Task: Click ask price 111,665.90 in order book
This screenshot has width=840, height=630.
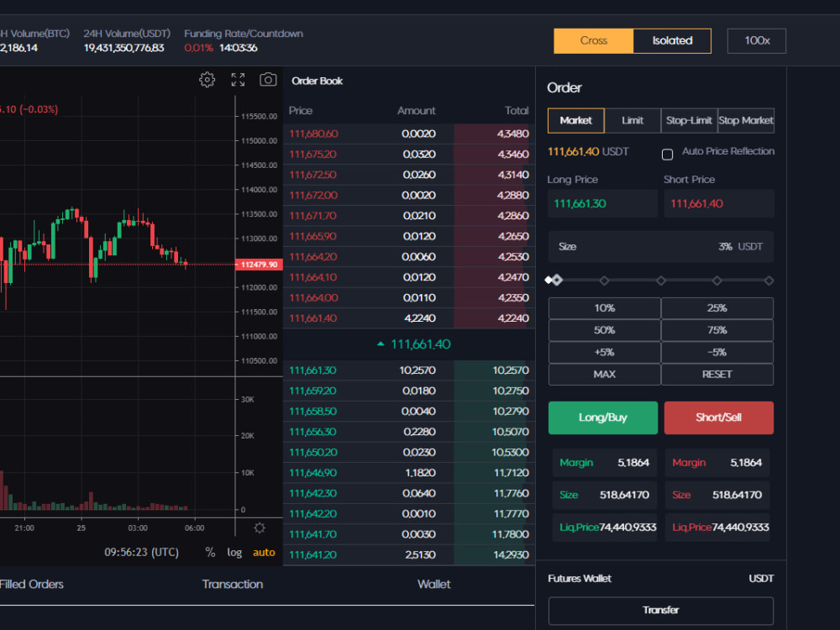Action: click(x=312, y=236)
